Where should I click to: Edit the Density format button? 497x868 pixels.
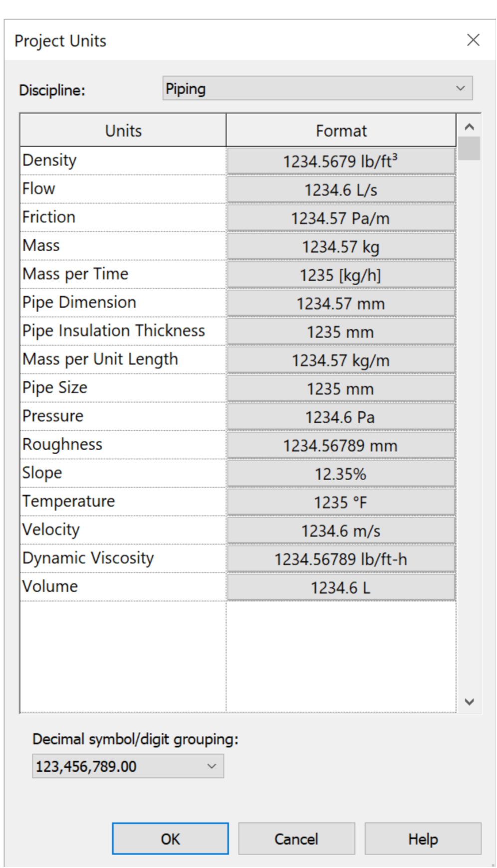341,161
